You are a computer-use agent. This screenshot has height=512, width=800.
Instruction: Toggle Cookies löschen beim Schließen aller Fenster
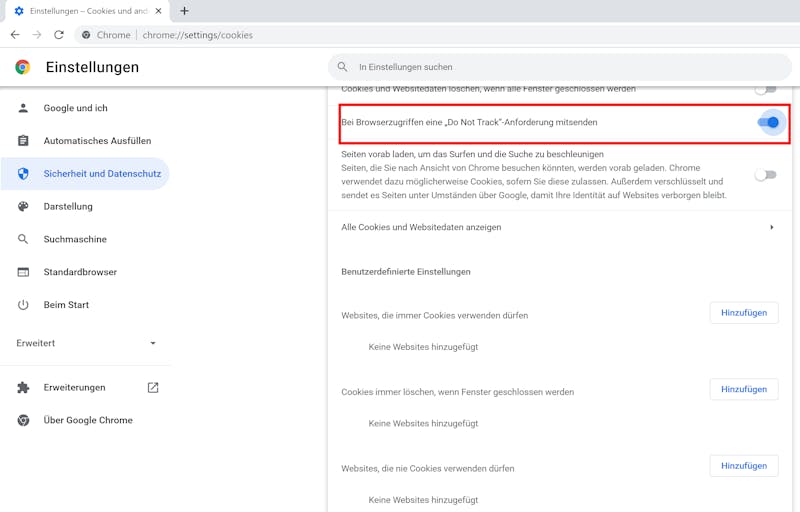(765, 90)
